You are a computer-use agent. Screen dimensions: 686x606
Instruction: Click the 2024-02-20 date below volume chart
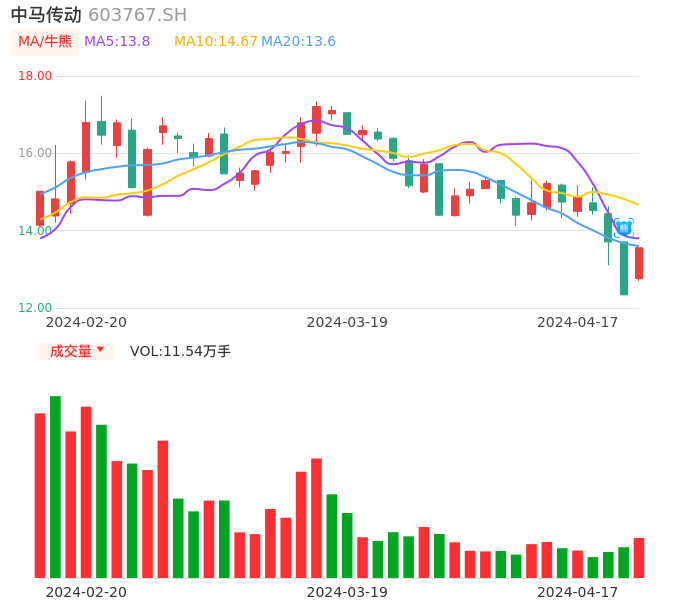pyautogui.click(x=86, y=592)
